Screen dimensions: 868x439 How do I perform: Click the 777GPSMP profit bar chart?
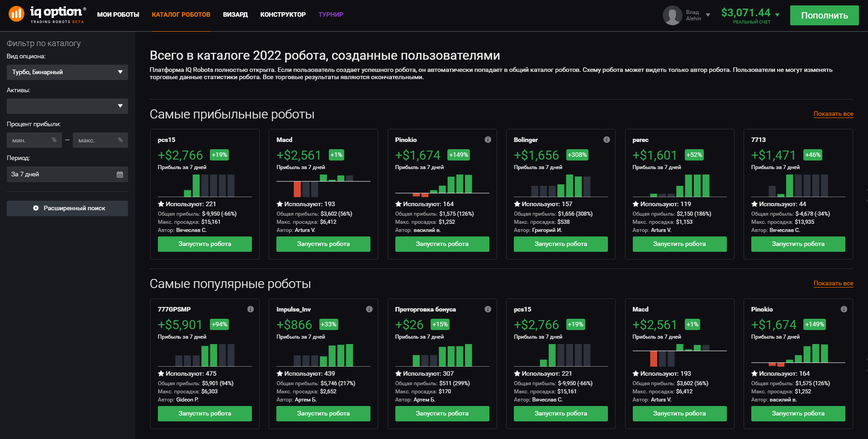pos(205,355)
